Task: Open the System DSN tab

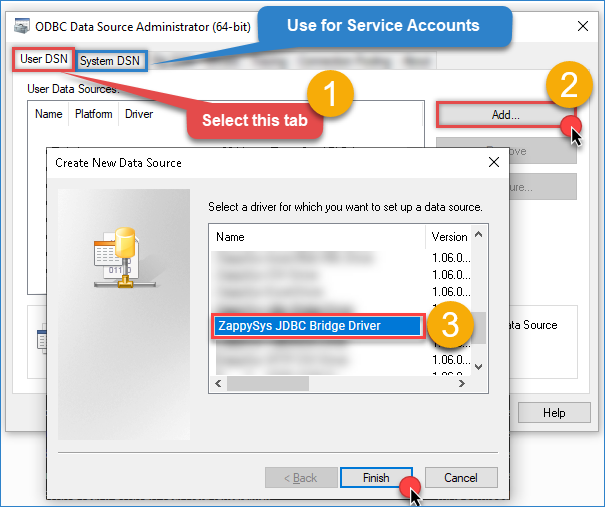Action: pyautogui.click(x=111, y=61)
